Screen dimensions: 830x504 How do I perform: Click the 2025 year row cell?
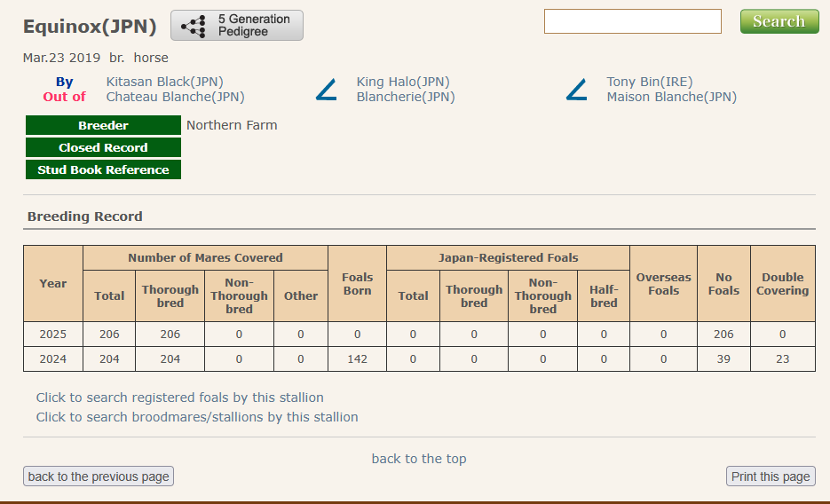tap(53, 335)
